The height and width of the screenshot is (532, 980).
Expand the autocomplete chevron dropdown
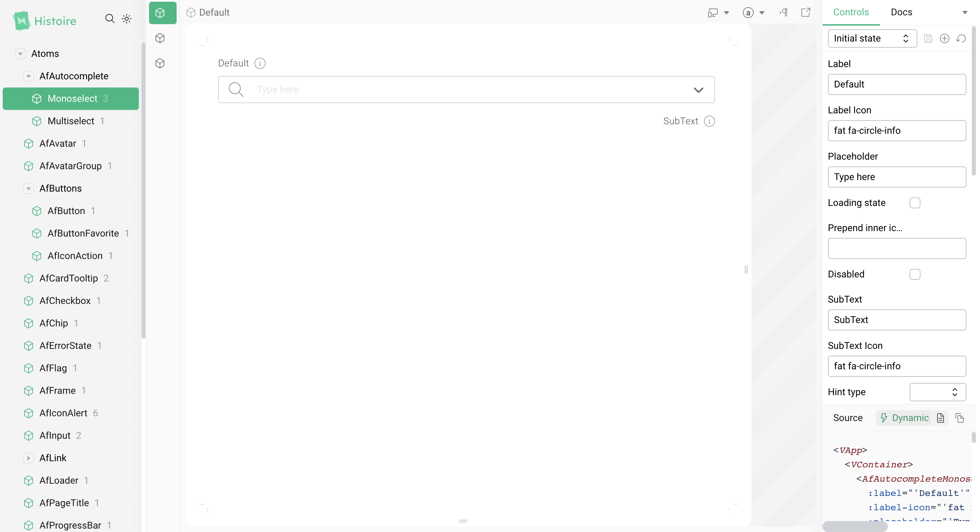coord(699,90)
